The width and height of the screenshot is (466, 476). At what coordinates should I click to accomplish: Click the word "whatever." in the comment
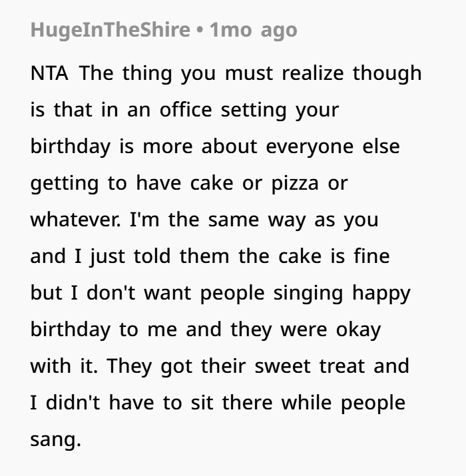75,220
